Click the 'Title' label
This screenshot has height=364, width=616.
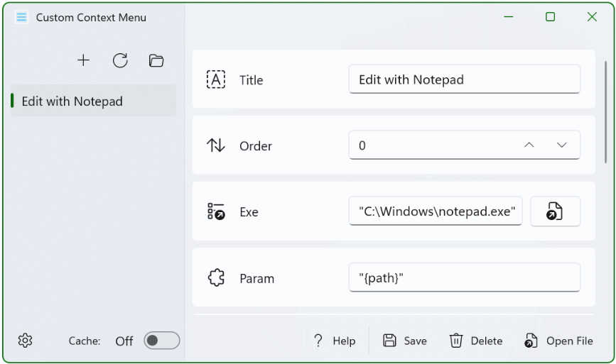[x=252, y=80]
